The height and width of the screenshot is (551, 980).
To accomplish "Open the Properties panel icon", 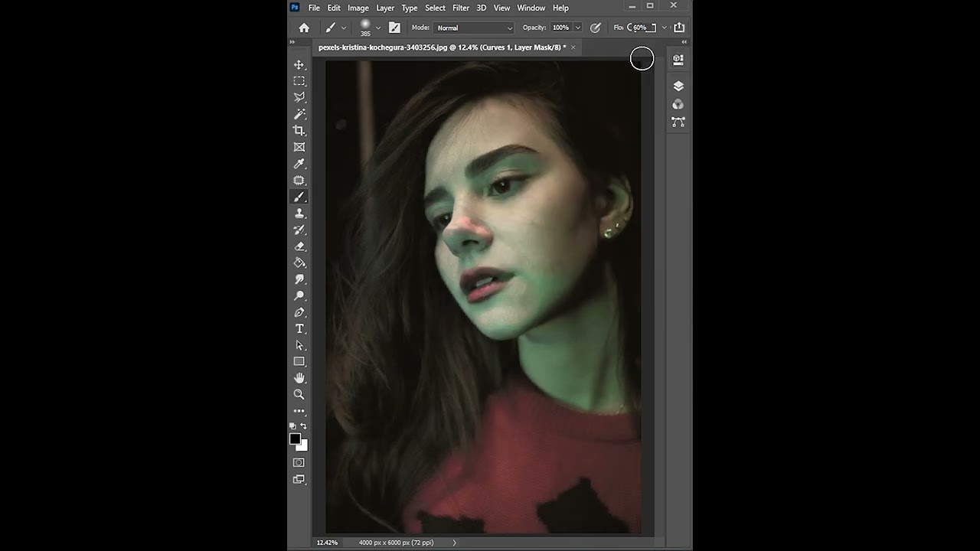I will pos(678,60).
